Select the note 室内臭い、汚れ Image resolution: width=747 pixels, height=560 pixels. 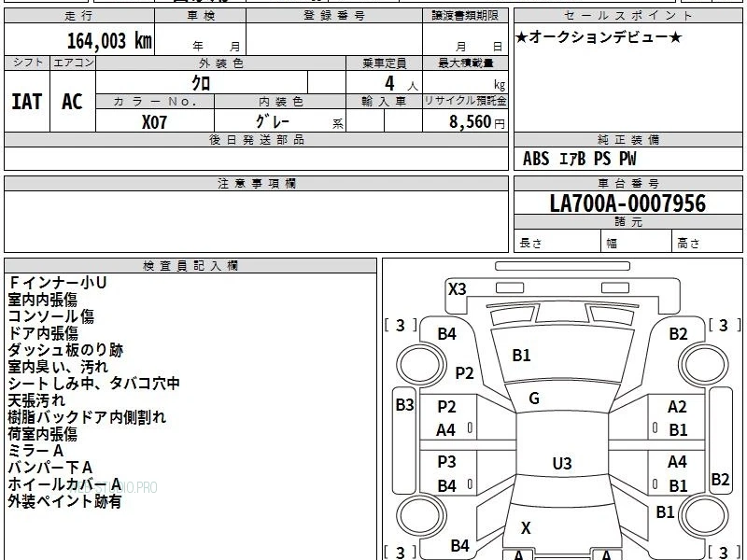tap(58, 367)
